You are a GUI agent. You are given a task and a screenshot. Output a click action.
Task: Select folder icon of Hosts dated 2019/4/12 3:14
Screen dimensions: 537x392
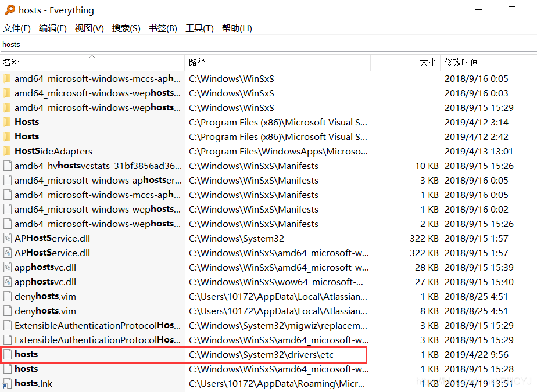click(x=7, y=122)
